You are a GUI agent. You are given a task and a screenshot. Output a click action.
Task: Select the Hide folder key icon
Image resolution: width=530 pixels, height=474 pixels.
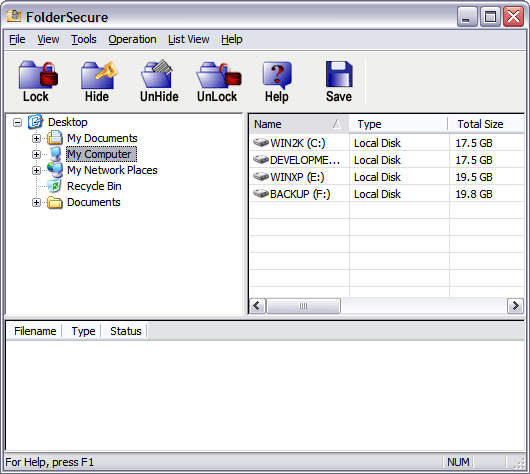[x=99, y=74]
